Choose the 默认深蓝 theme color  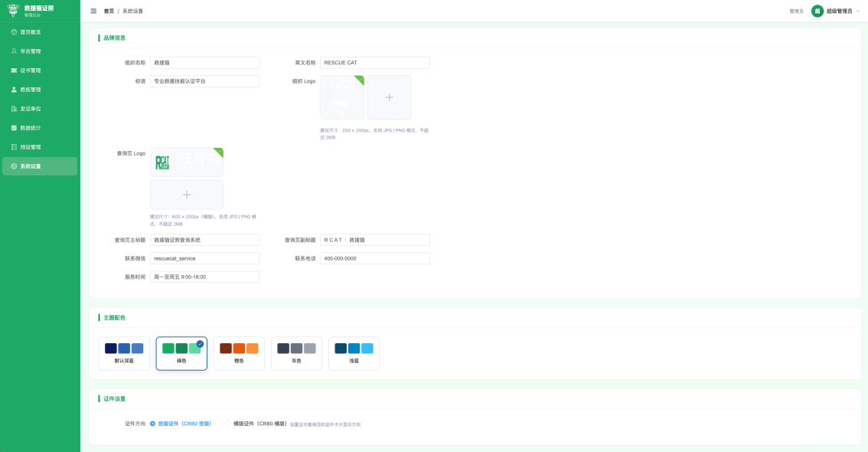point(124,353)
